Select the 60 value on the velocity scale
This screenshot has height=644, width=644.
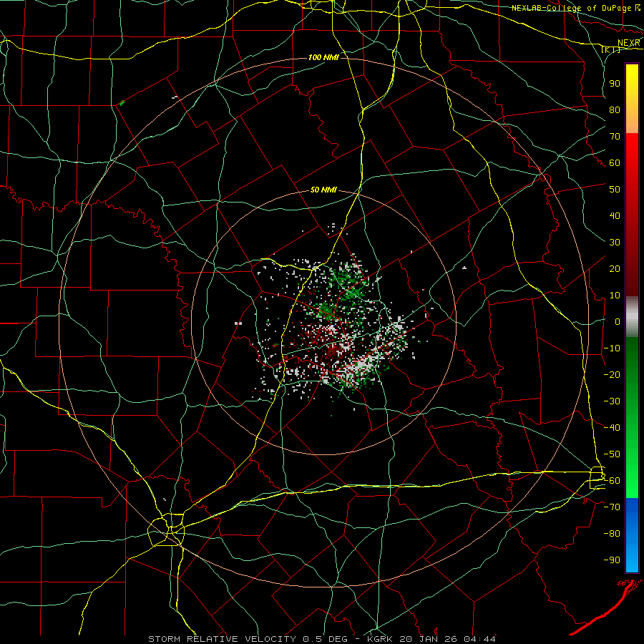[615, 162]
